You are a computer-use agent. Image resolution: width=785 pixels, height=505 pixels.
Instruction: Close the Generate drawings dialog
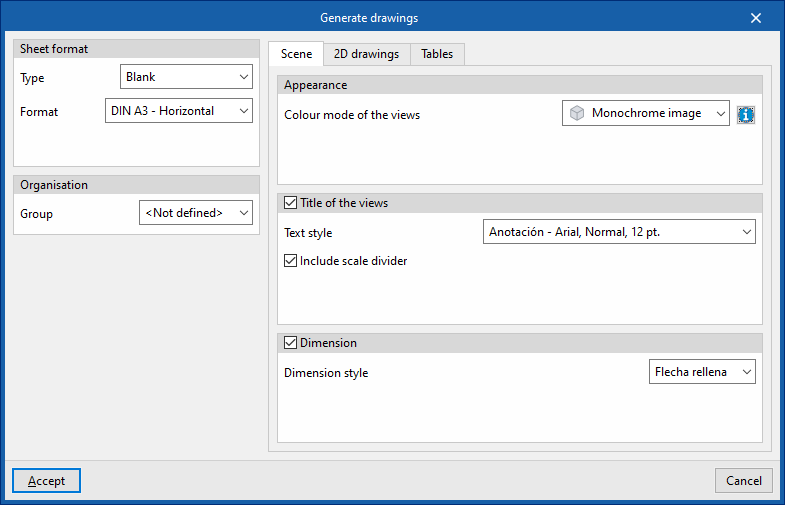click(x=757, y=18)
